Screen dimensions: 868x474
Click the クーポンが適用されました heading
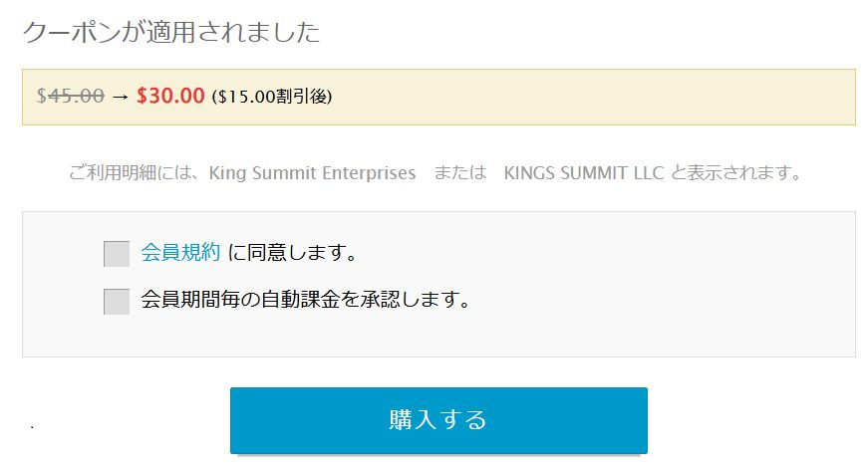coord(171,33)
